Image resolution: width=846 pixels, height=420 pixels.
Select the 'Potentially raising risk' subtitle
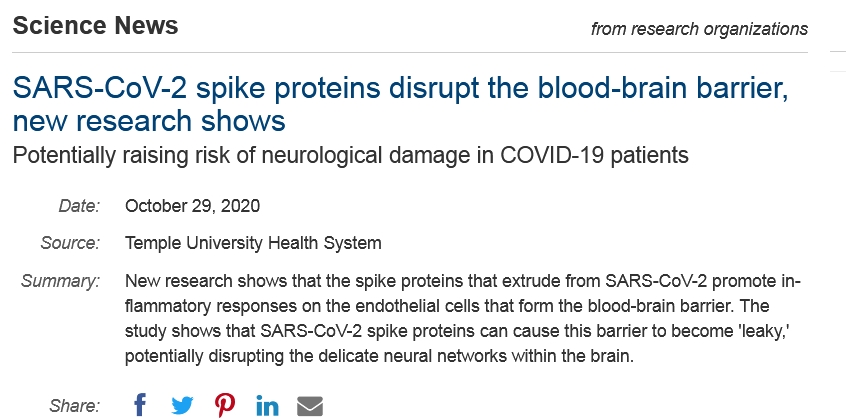[350, 156]
